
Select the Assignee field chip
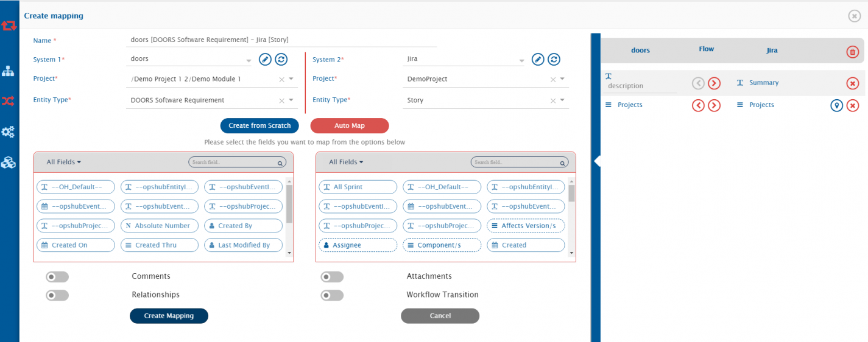pyautogui.click(x=358, y=245)
